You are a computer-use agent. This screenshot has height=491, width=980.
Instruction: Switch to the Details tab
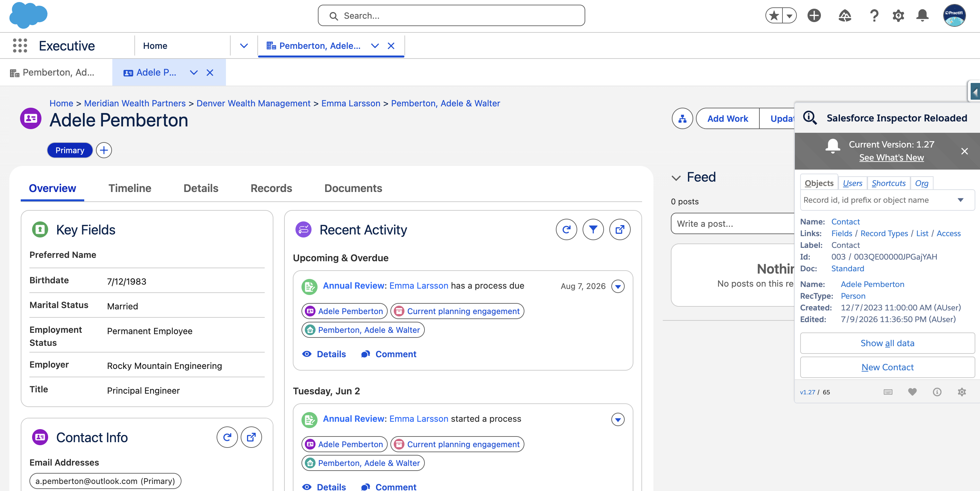tap(201, 188)
